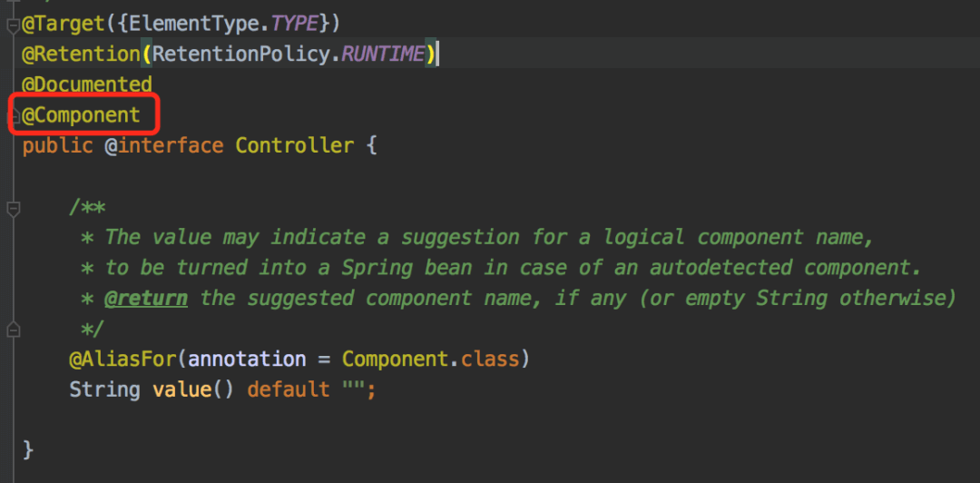Click the @Target annotation
The image size is (980, 483).
[64, 24]
